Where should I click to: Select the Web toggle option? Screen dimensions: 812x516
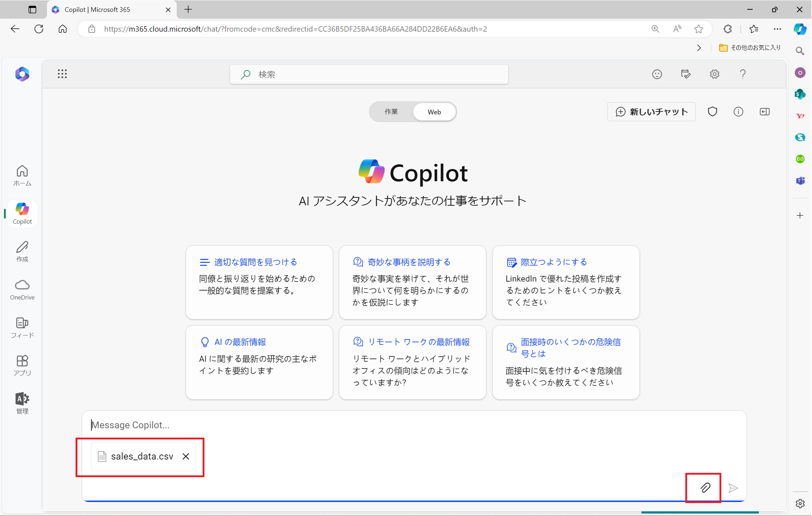[434, 112]
